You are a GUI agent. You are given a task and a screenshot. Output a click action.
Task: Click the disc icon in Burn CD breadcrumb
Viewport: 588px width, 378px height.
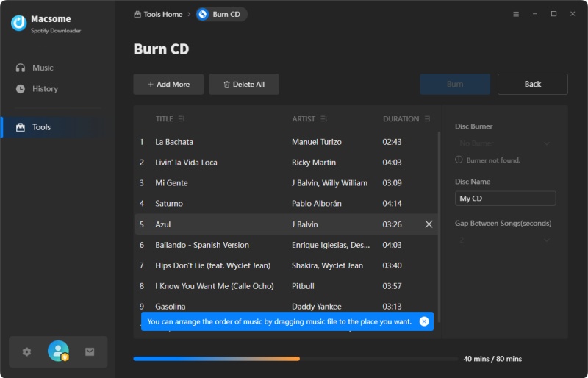click(x=203, y=14)
